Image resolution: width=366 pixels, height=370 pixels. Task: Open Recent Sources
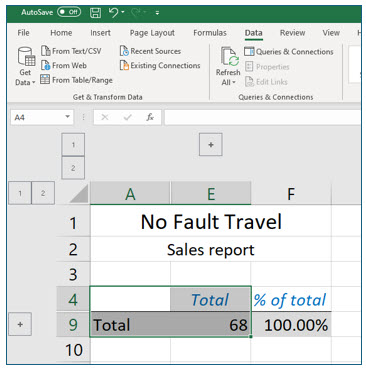tap(150, 51)
